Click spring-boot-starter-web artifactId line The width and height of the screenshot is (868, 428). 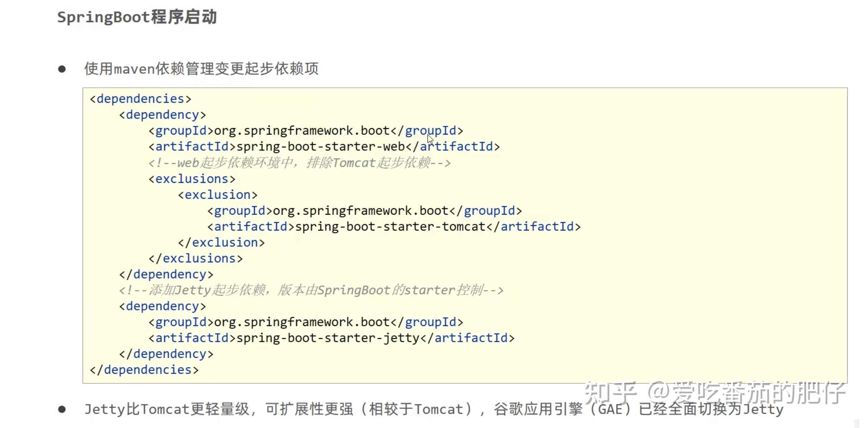point(324,147)
